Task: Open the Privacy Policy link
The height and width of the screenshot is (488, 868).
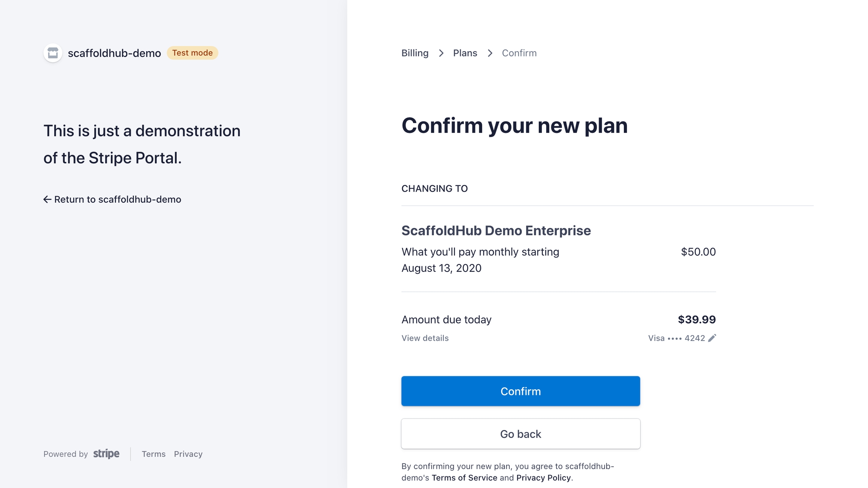Action: click(543, 478)
